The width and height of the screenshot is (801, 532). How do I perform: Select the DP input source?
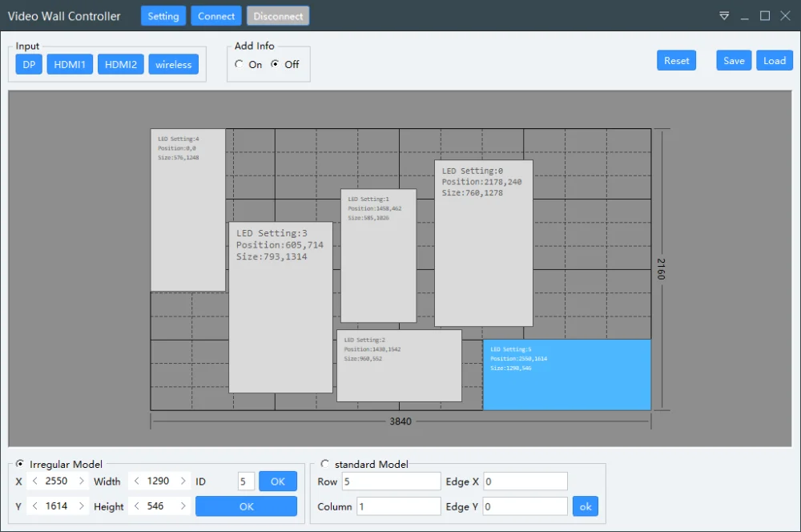point(29,64)
